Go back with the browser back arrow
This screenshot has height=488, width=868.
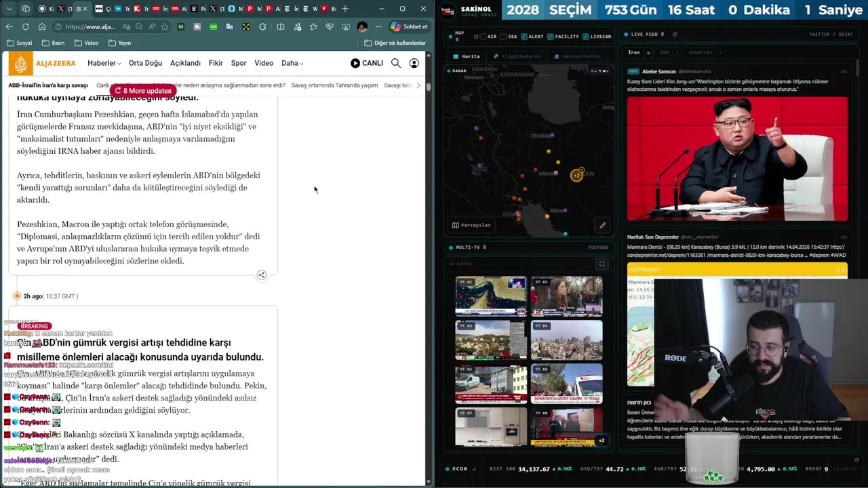(x=9, y=26)
